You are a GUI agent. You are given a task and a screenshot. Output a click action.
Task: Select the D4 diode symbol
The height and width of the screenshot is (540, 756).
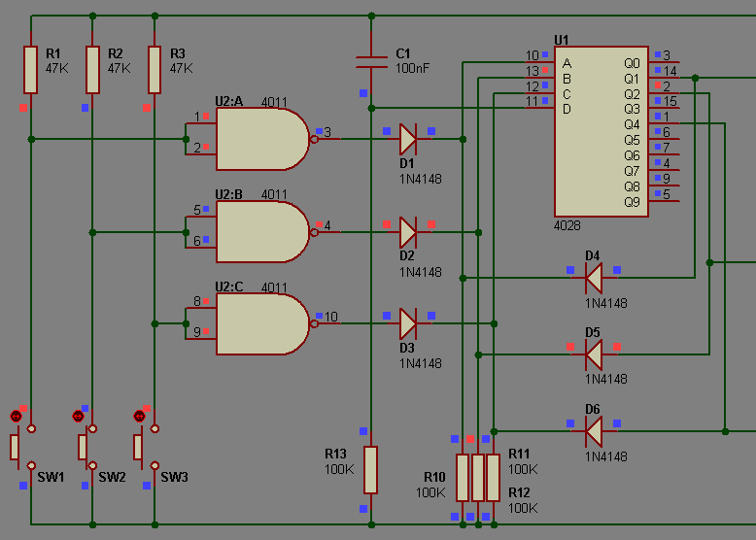pos(594,278)
